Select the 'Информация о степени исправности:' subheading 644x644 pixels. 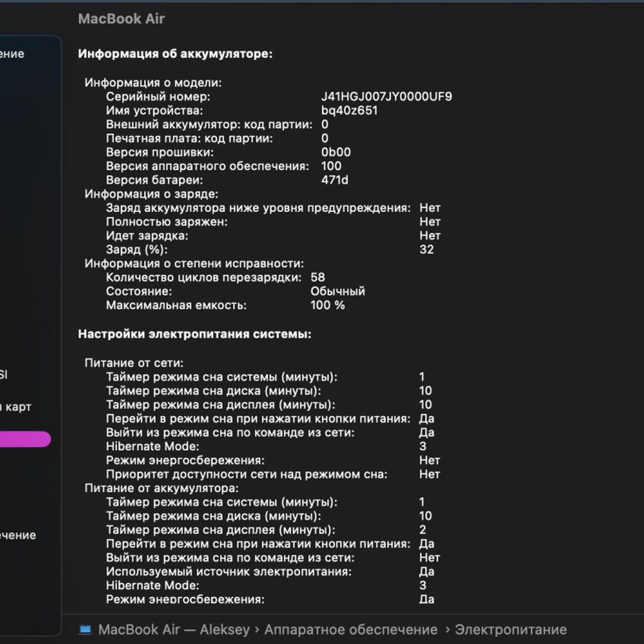pos(194,264)
